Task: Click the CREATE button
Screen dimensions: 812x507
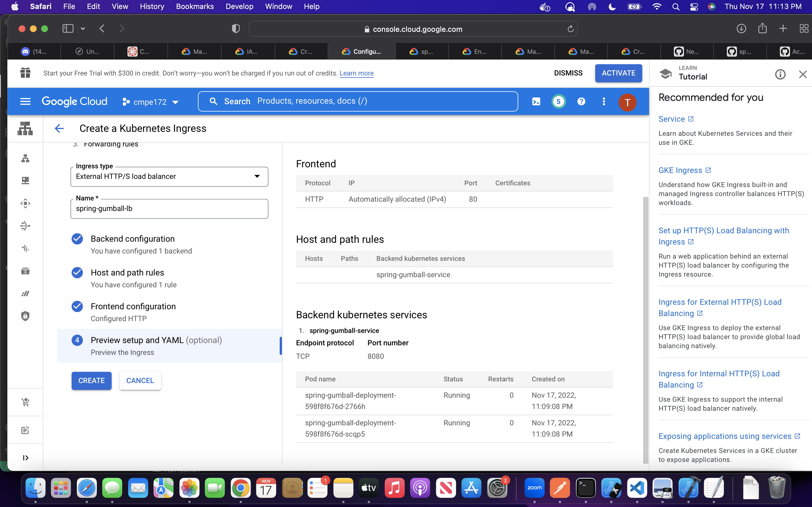Action: pyautogui.click(x=91, y=381)
